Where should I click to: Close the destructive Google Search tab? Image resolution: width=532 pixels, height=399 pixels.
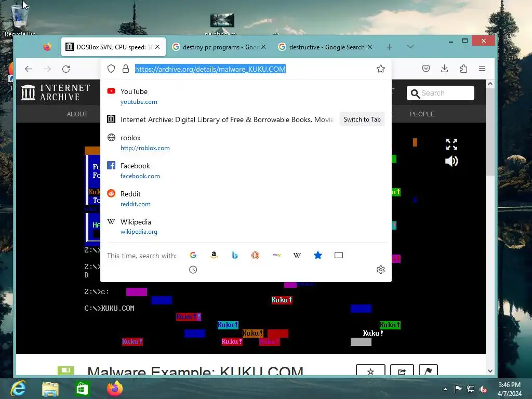click(x=370, y=47)
